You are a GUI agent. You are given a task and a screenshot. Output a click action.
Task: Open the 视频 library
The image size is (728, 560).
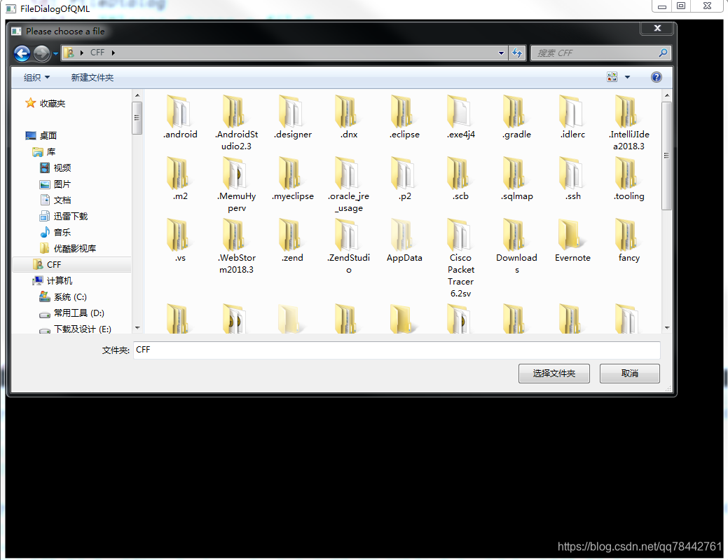[x=55, y=168]
